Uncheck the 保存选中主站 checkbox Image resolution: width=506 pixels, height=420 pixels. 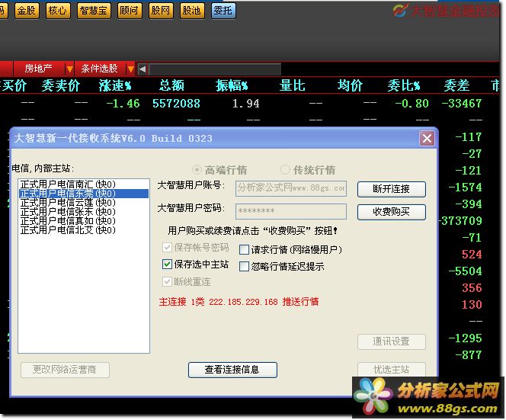167,265
